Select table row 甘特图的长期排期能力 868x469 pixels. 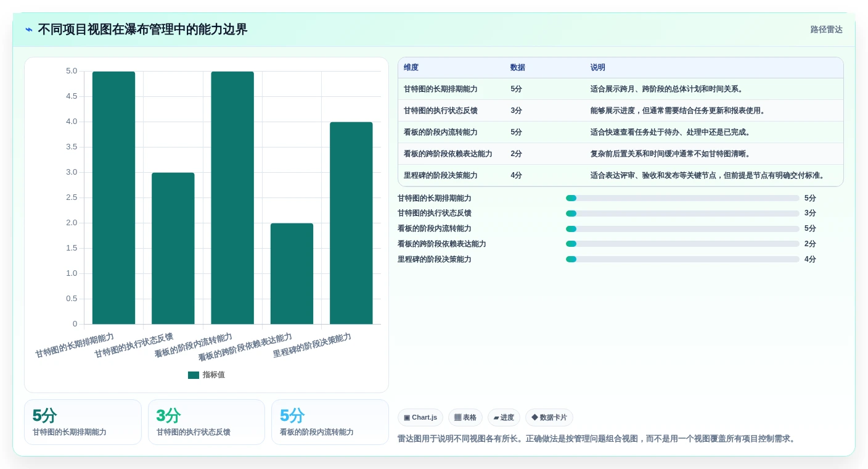pyautogui.click(x=621, y=89)
